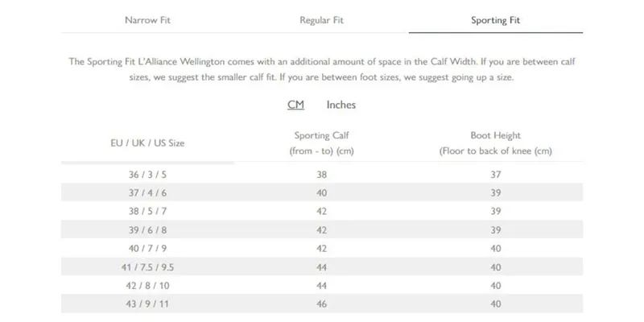Viewport: 644px width, 322px height.
Task: Select the 36 / 3 / 5 size row
Action: click(x=322, y=174)
